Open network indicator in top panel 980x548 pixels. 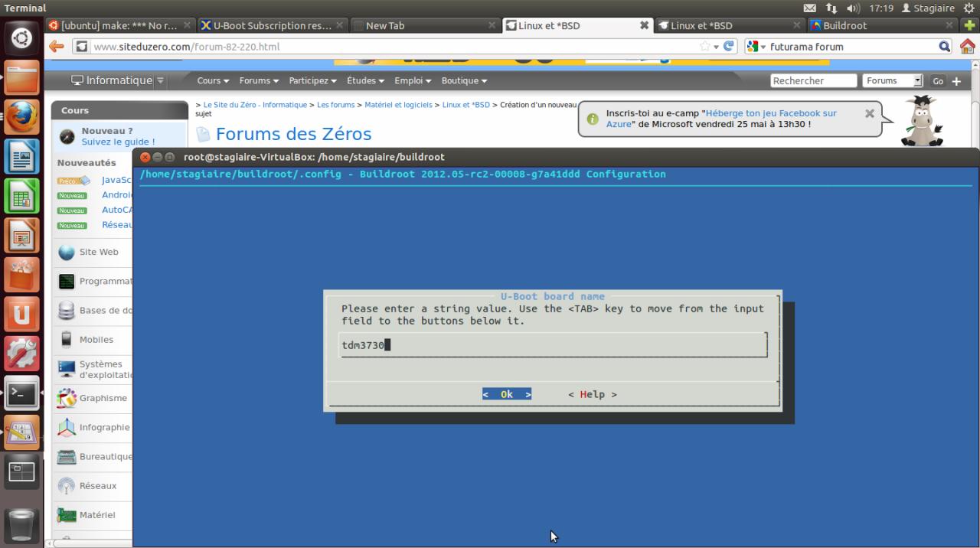831,8
